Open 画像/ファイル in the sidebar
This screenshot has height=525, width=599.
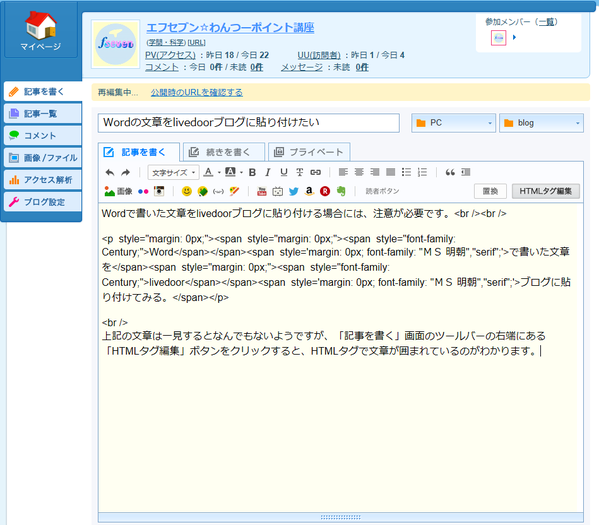click(43, 158)
